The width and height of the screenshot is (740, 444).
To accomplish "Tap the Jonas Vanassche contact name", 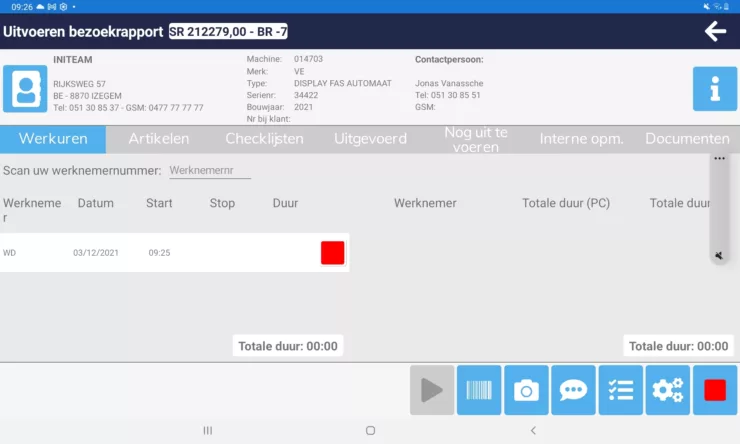I will (449, 83).
